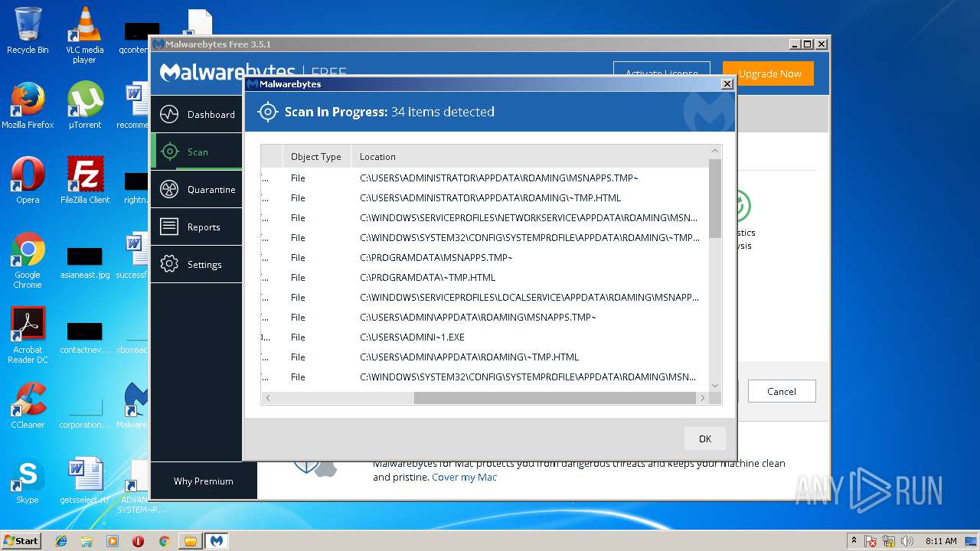This screenshot has width=980, height=551.
Task: Close the Malwarebytes scan dialog
Action: pos(727,84)
